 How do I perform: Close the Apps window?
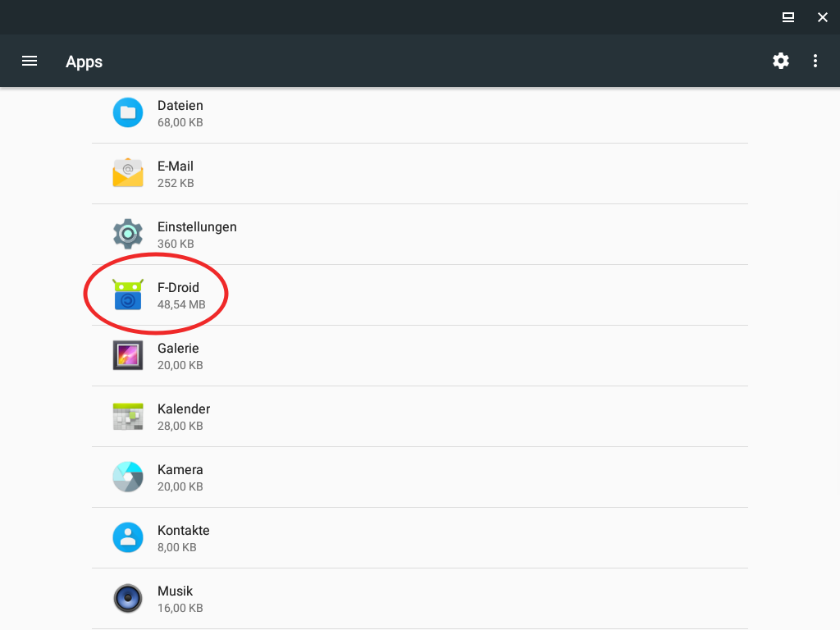click(x=823, y=16)
